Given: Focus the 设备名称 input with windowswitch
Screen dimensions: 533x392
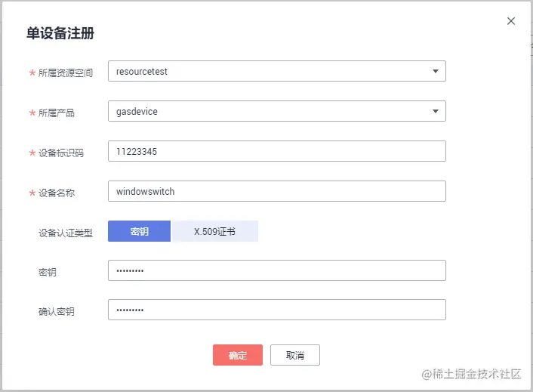Looking at the screenshot, I should 277,191.
